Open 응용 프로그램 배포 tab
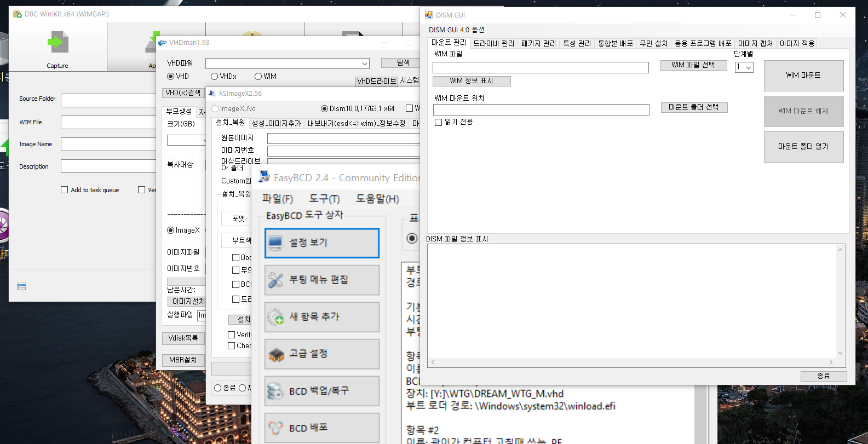The image size is (868, 444). (703, 43)
